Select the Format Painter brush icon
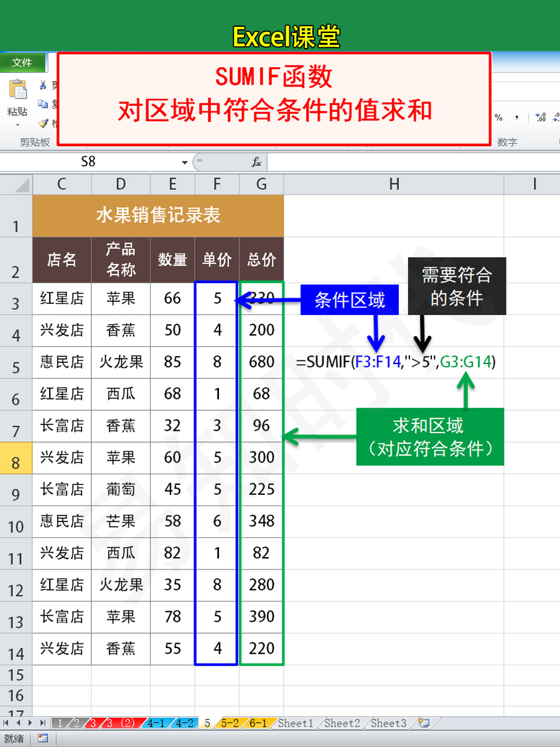 43,123
